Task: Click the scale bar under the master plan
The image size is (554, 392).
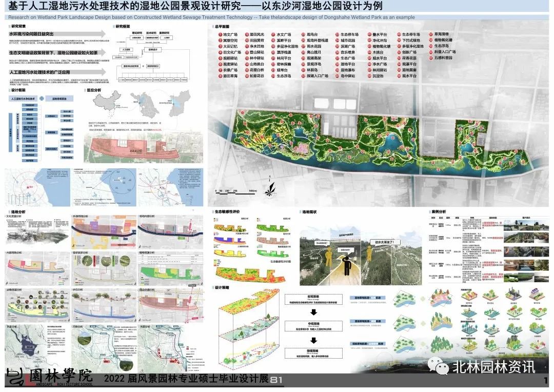Action: coord(235,191)
